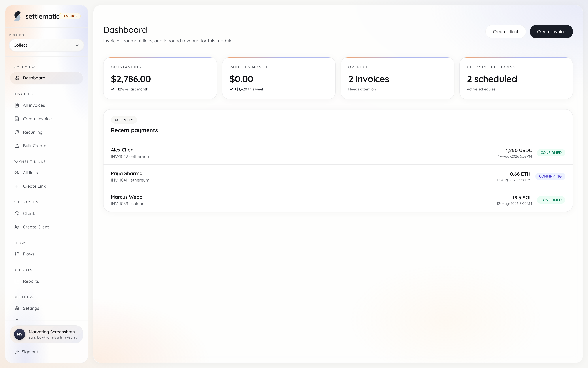The image size is (588, 368).
Task: Select the SANDBOX badge
Action: pyautogui.click(x=70, y=16)
